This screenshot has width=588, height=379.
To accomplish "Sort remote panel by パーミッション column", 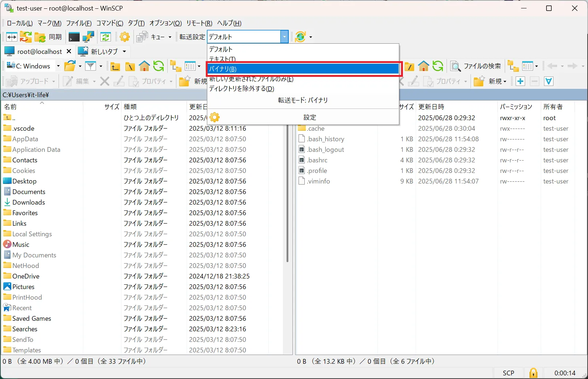I will point(519,107).
